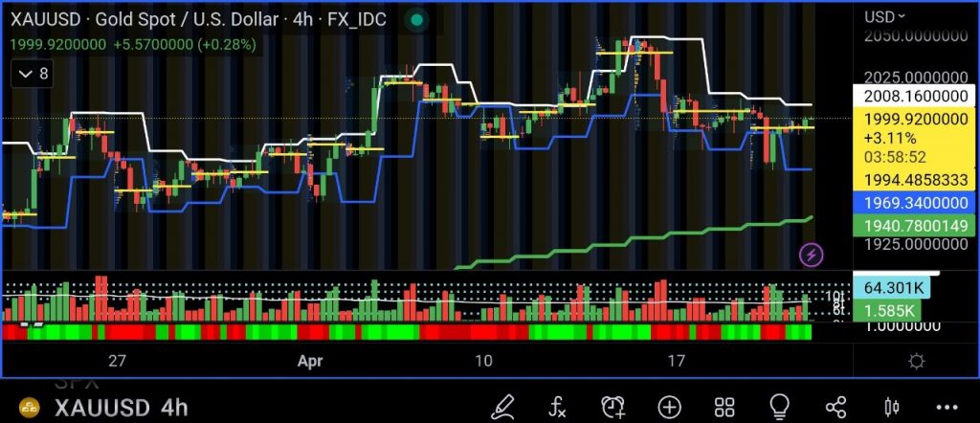The width and height of the screenshot is (980, 423).
Task: Open the three-dots more menu
Action: click(x=947, y=406)
